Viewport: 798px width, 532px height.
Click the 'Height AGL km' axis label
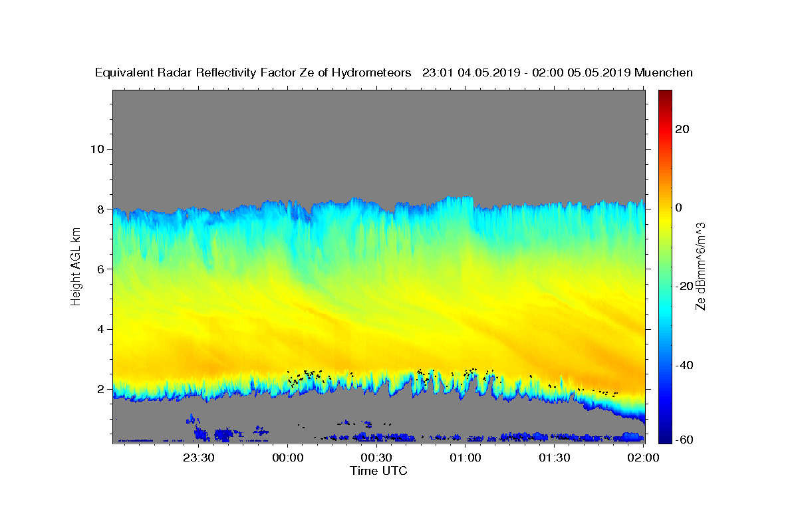click(x=76, y=267)
